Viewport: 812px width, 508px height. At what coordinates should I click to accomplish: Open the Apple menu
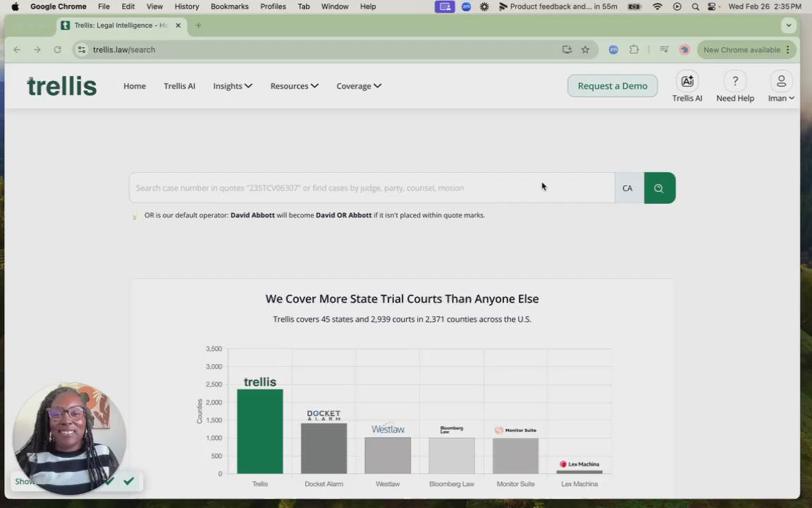[x=15, y=7]
